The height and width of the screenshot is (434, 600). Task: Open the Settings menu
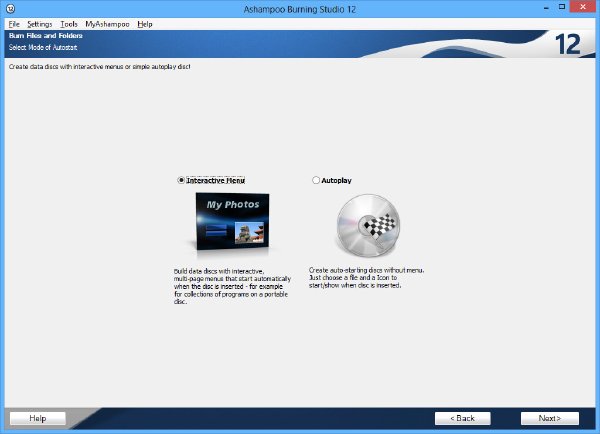click(39, 24)
